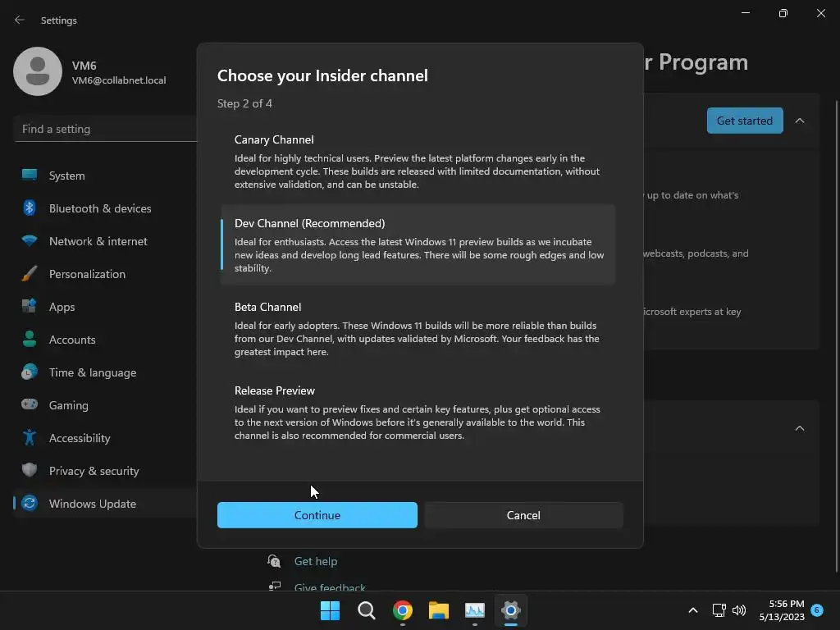Choose the Release Preview option
840x630 pixels.
418,412
